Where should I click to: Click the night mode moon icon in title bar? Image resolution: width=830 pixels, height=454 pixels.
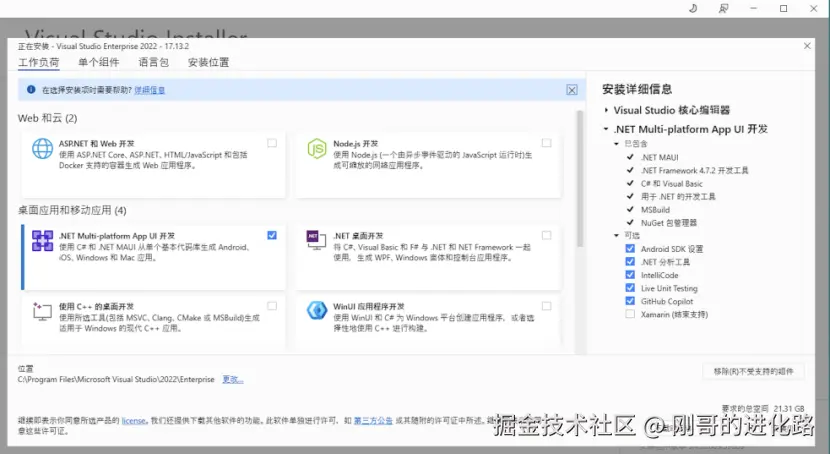coord(693,8)
